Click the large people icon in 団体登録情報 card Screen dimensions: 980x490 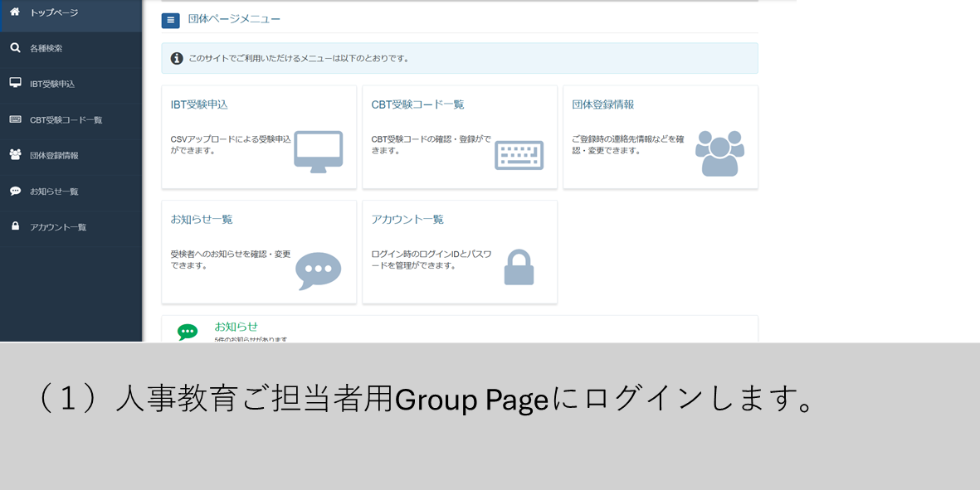(x=719, y=153)
